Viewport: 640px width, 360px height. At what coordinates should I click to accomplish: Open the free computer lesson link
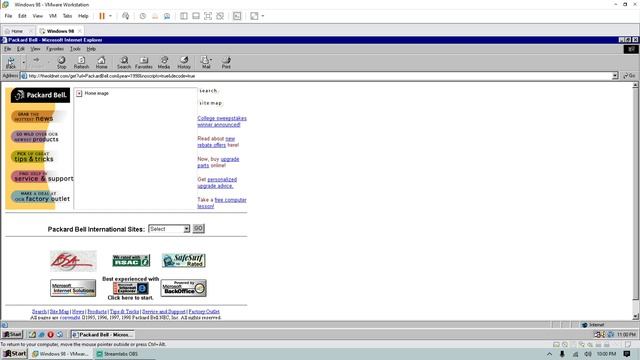[x=222, y=203]
